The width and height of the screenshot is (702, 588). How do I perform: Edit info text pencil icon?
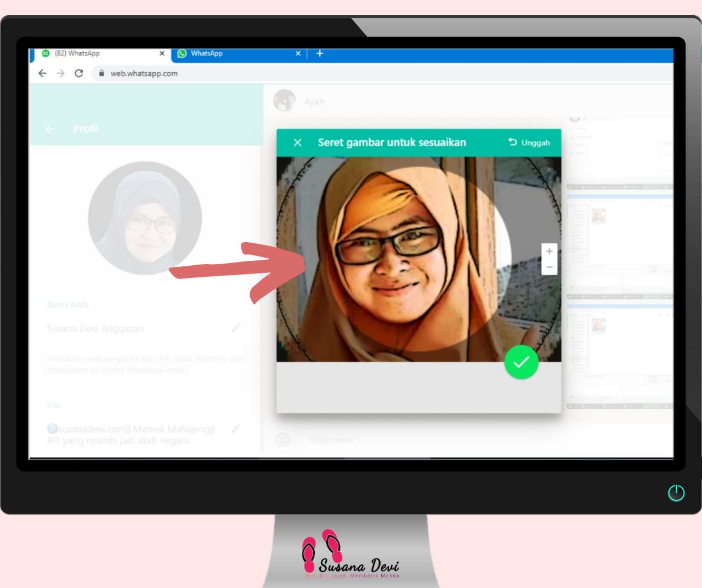236,429
